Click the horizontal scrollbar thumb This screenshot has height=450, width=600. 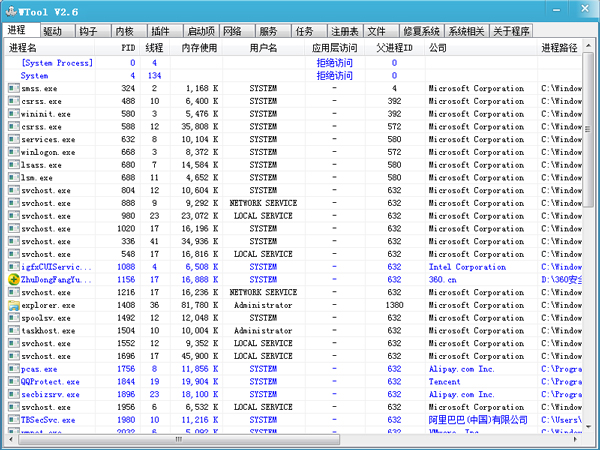click(x=178, y=439)
